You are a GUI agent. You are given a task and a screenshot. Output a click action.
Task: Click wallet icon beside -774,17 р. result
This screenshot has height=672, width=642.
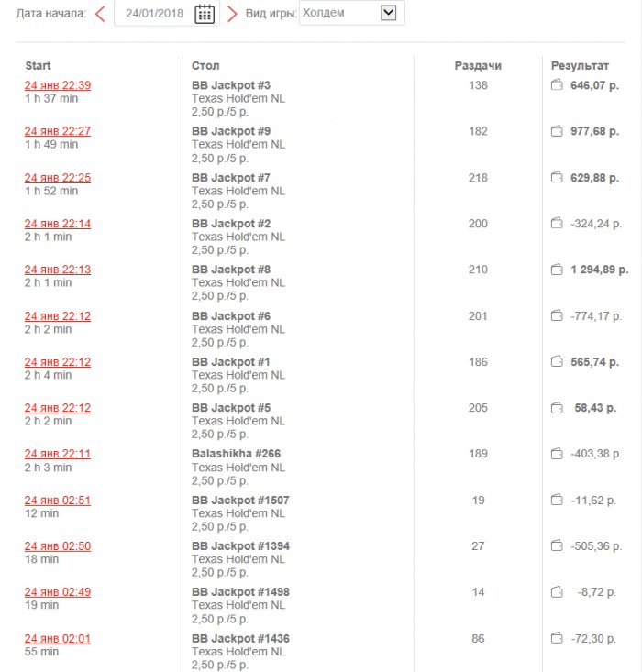556,315
